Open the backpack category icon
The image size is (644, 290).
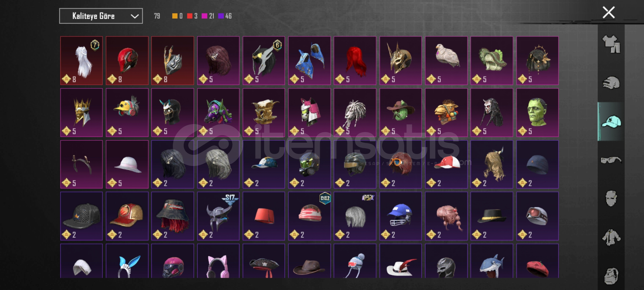(611, 276)
